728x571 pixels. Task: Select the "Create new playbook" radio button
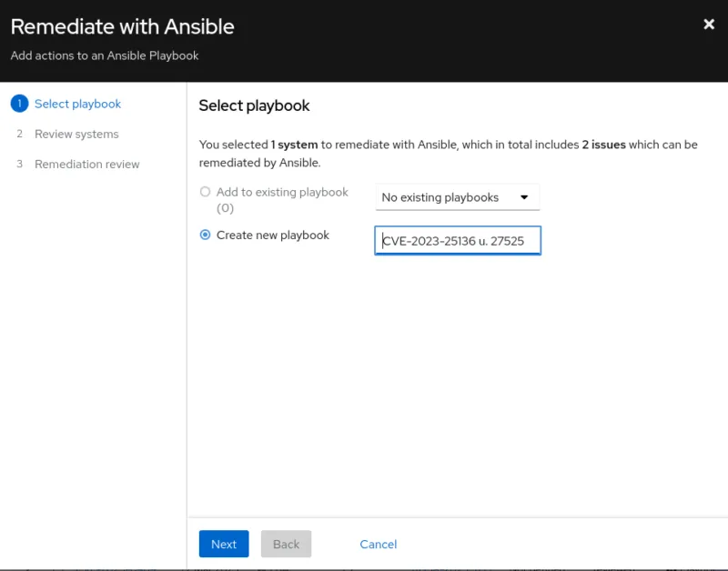pos(205,235)
